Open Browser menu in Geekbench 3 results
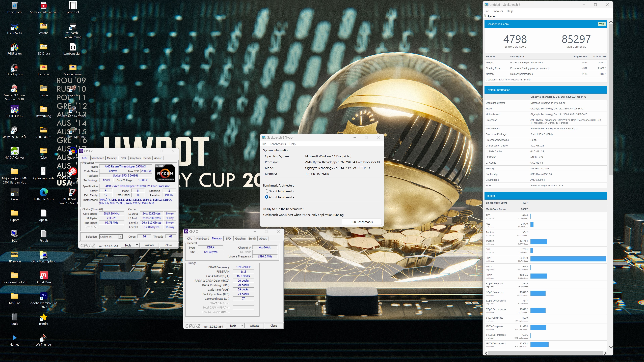 click(x=497, y=11)
